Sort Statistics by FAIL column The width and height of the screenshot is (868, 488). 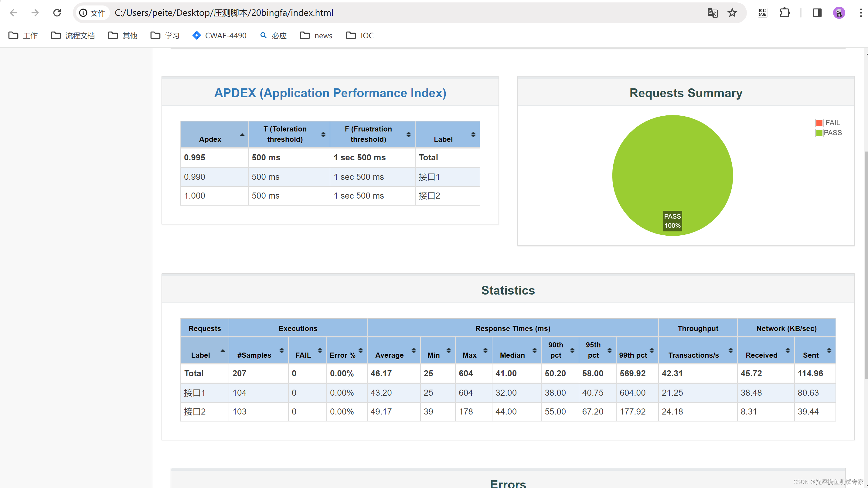tap(307, 350)
